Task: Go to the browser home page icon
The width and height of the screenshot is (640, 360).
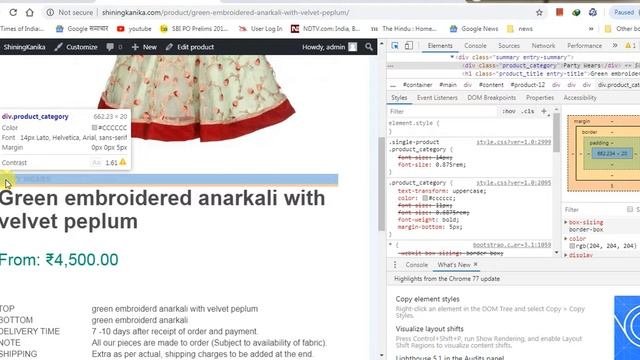Action: 29,12
